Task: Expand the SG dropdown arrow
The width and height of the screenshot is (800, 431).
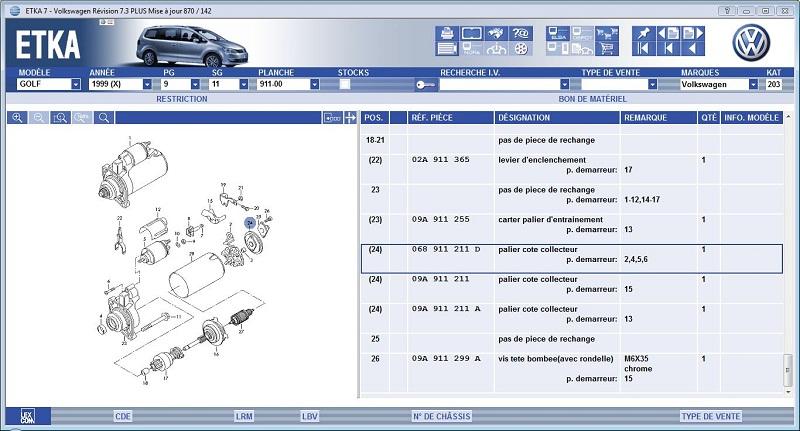Action: [x=243, y=84]
